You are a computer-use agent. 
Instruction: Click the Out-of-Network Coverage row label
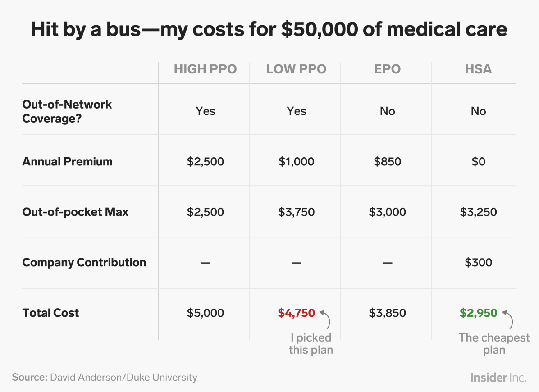[67, 111]
